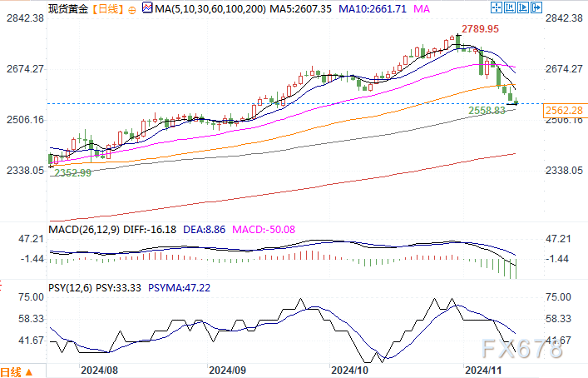Click the 2789.95 high price marker

(481, 28)
